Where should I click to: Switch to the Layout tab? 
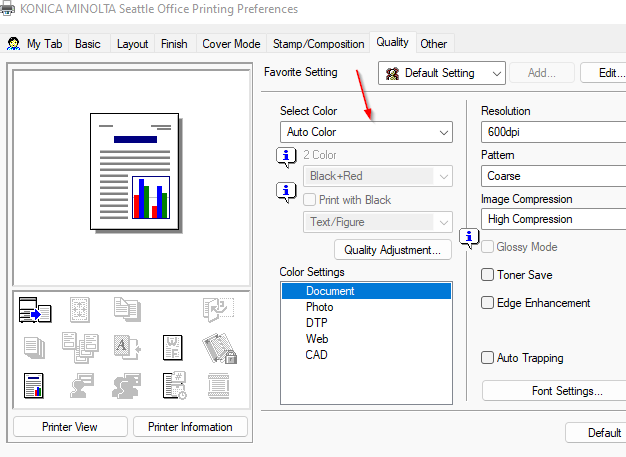click(132, 44)
